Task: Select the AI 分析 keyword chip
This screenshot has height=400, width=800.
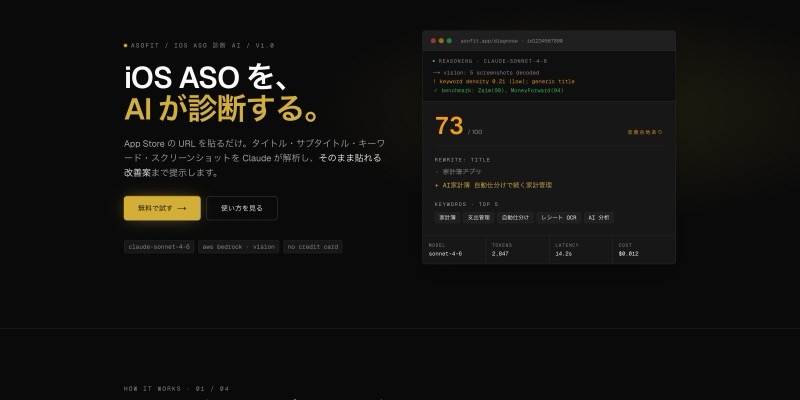Action: (598, 218)
